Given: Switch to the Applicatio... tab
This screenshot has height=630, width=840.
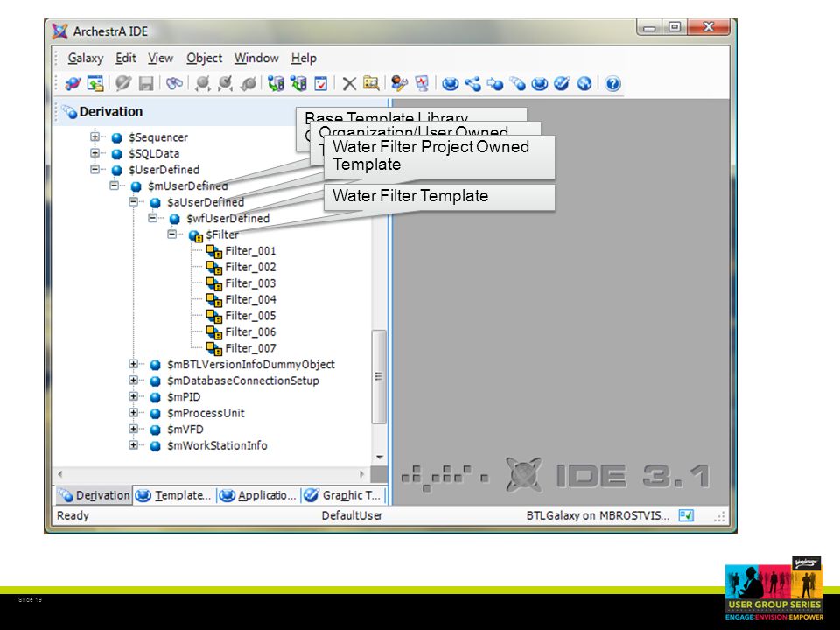Looking at the screenshot, I should [x=258, y=495].
